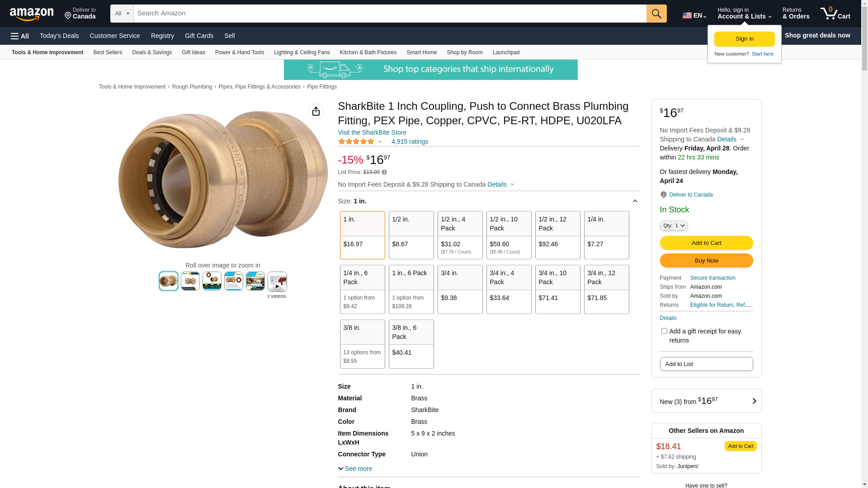This screenshot has height=488, width=868.
Task: Click the Add to Cart button
Action: (706, 243)
